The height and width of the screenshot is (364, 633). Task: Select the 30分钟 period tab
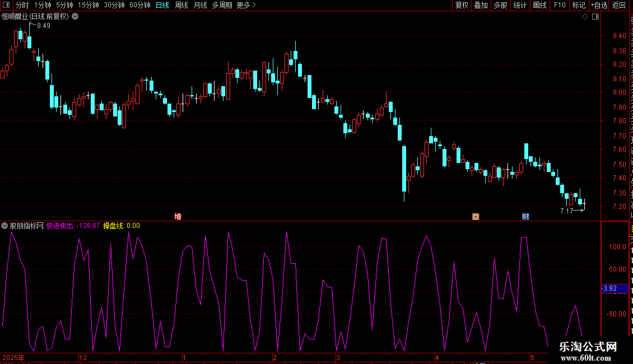point(114,5)
